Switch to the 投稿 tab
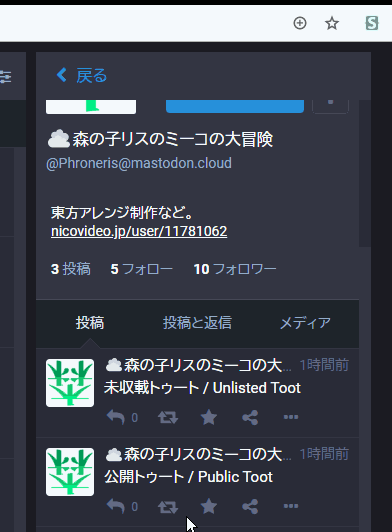This screenshot has width=392, height=532. pos(90,323)
